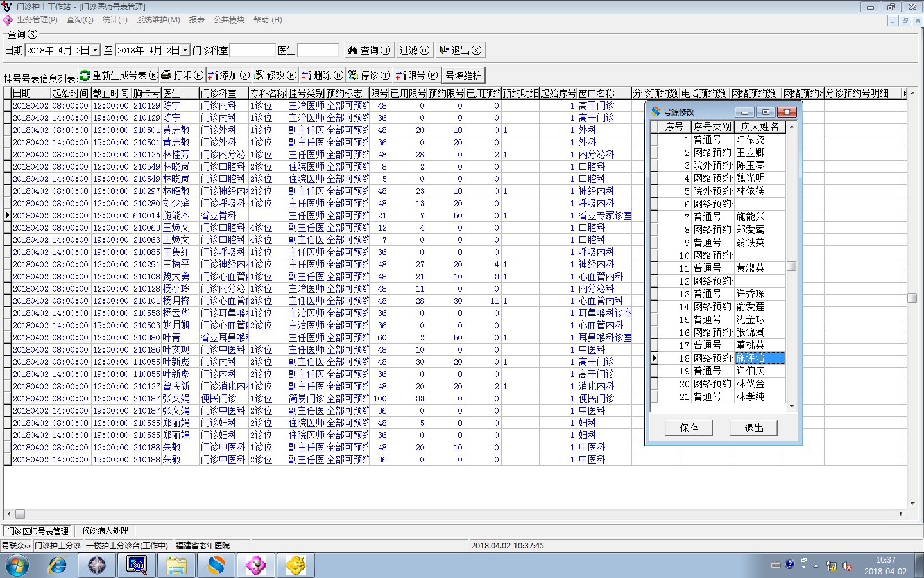Click the 序号类别 column header in dialog
The height and width of the screenshot is (578, 924).
pos(712,127)
